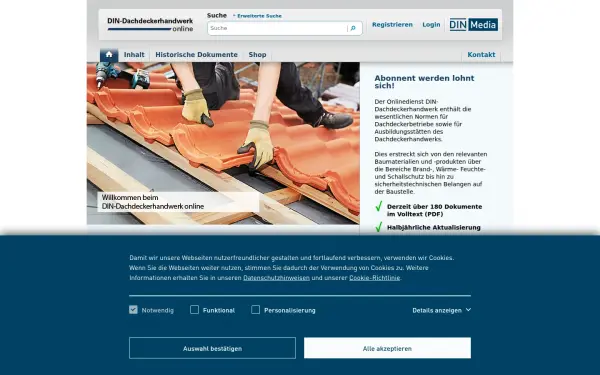Click the search magnifier icon
Viewport: 600px width, 375px height.
click(x=353, y=28)
